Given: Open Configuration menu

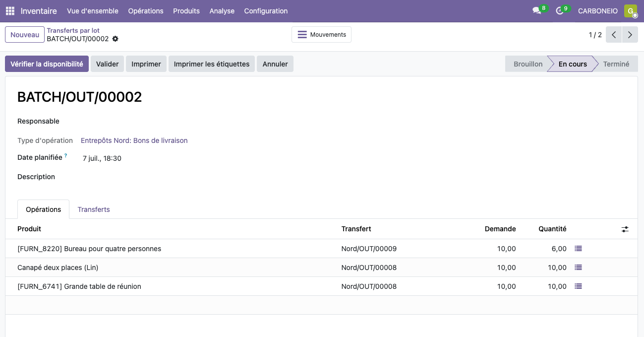Looking at the screenshot, I should click(x=266, y=11).
